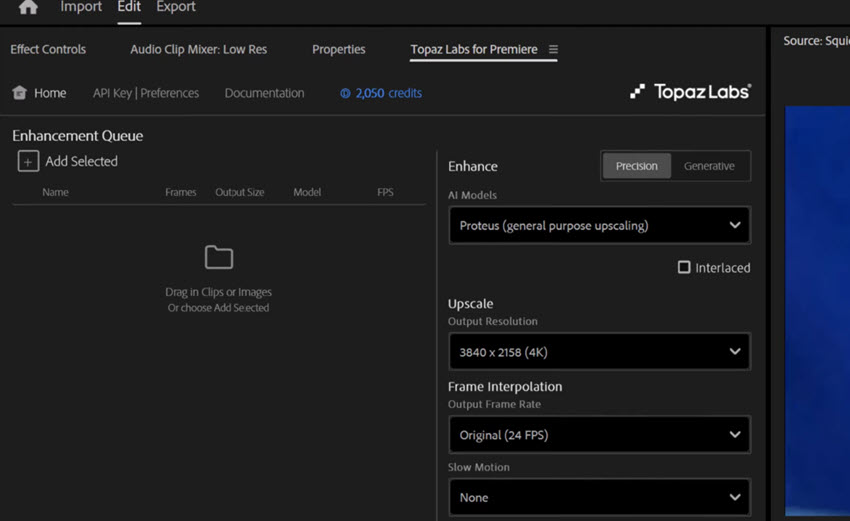Switch to the Import workspace tab
850x521 pixels.
pos(81,7)
